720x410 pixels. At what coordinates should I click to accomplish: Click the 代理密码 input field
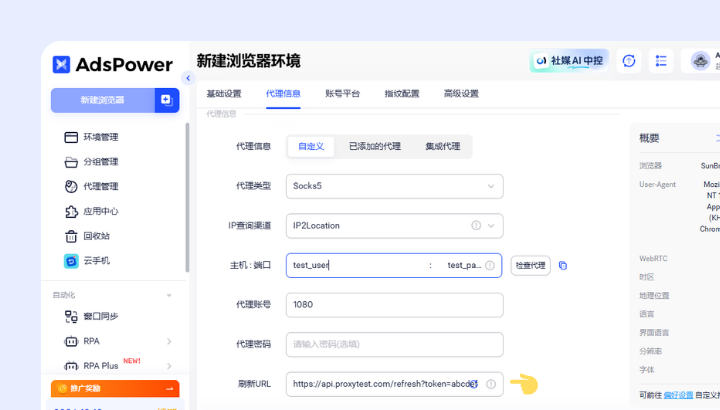[x=394, y=344]
